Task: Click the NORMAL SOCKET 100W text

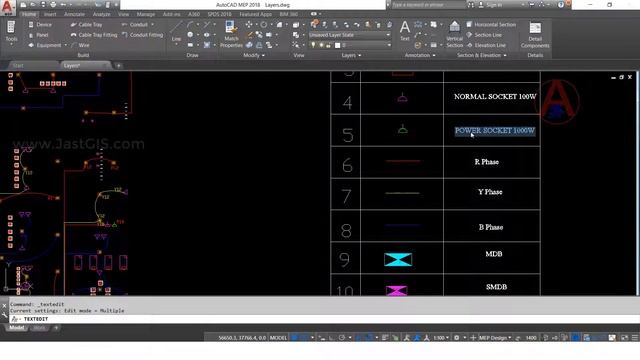Action: (495, 97)
